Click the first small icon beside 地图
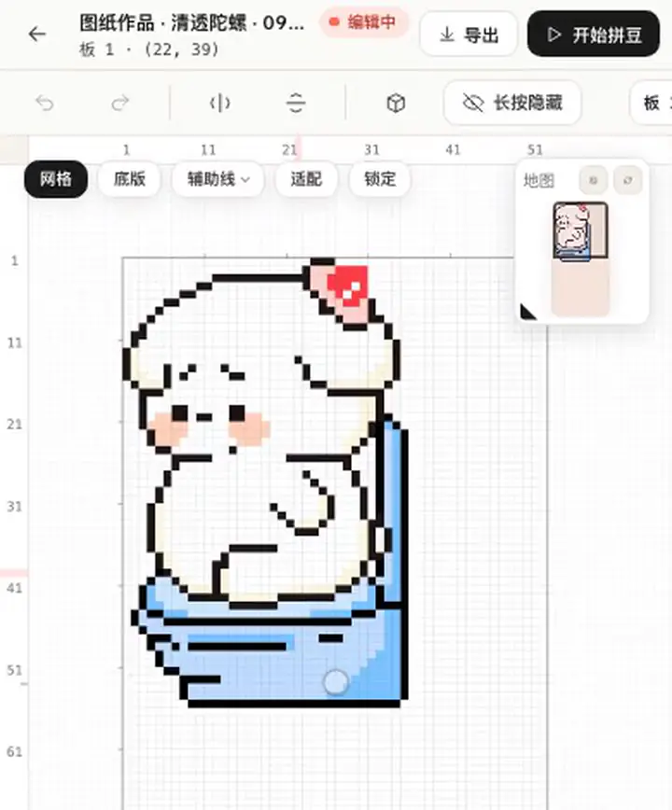The width and height of the screenshot is (672, 810). coord(594,180)
